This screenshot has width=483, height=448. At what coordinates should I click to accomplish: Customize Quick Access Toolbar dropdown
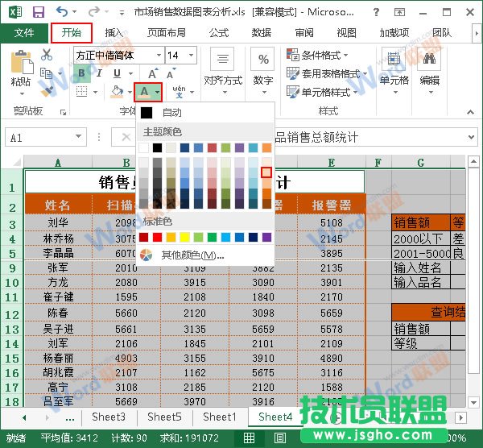(122, 13)
